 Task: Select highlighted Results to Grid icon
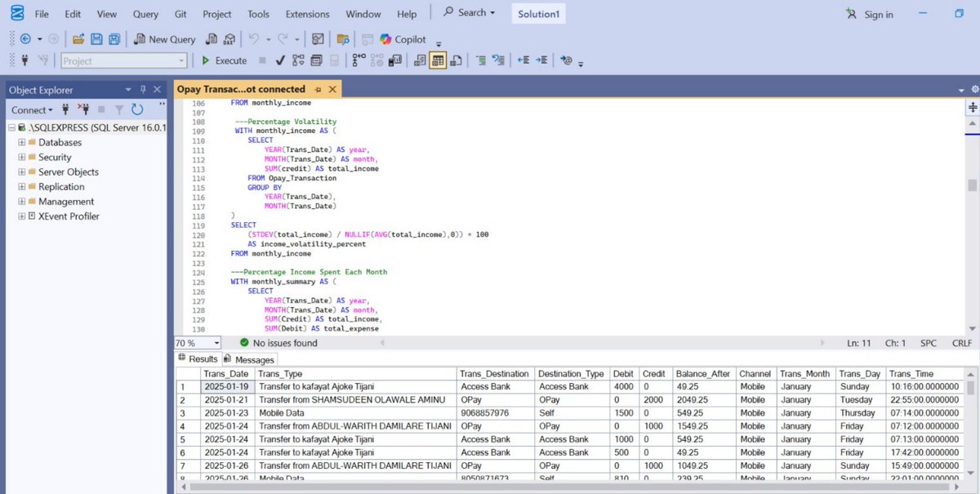(438, 60)
